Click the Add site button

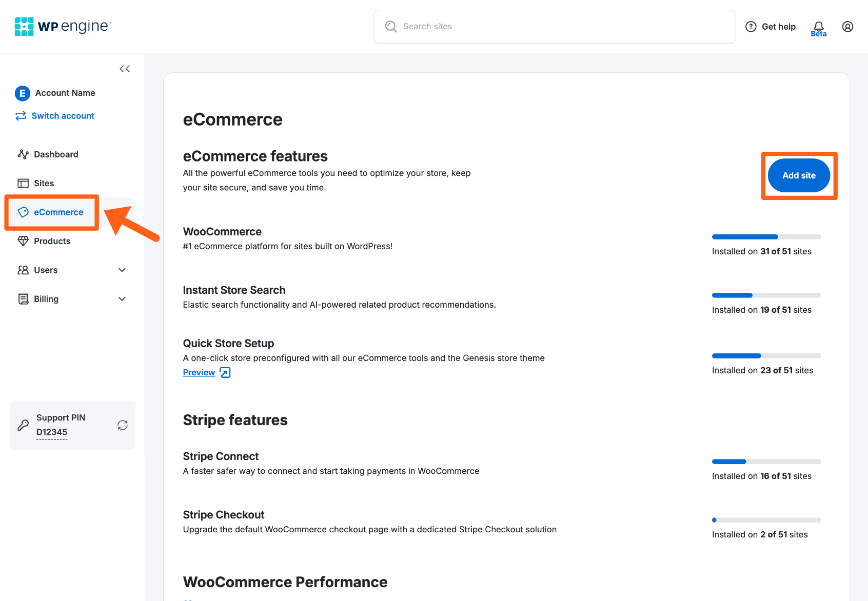(799, 175)
